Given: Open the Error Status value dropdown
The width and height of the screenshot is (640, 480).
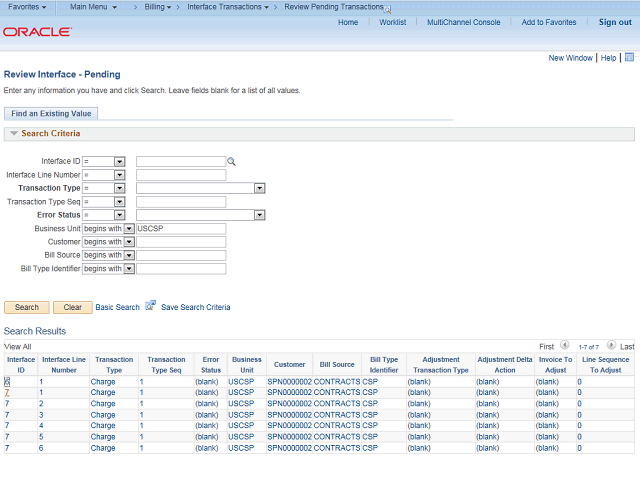Looking at the screenshot, I should [259, 215].
